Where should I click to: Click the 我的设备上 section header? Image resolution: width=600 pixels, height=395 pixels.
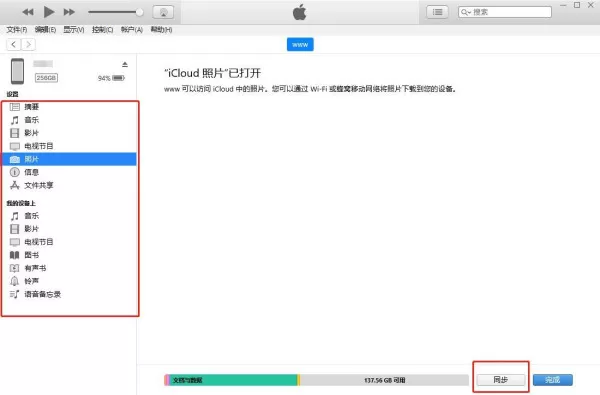tap(21, 203)
